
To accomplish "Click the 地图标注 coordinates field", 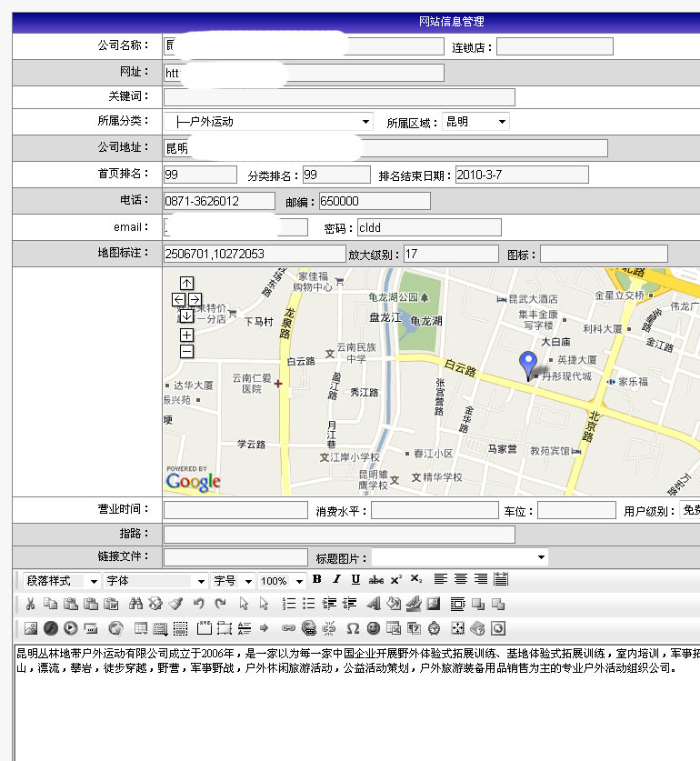I will pos(255,254).
